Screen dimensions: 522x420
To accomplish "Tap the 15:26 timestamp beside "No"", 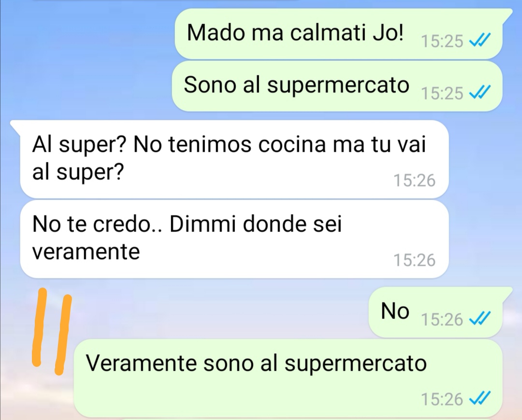I will point(442,319).
